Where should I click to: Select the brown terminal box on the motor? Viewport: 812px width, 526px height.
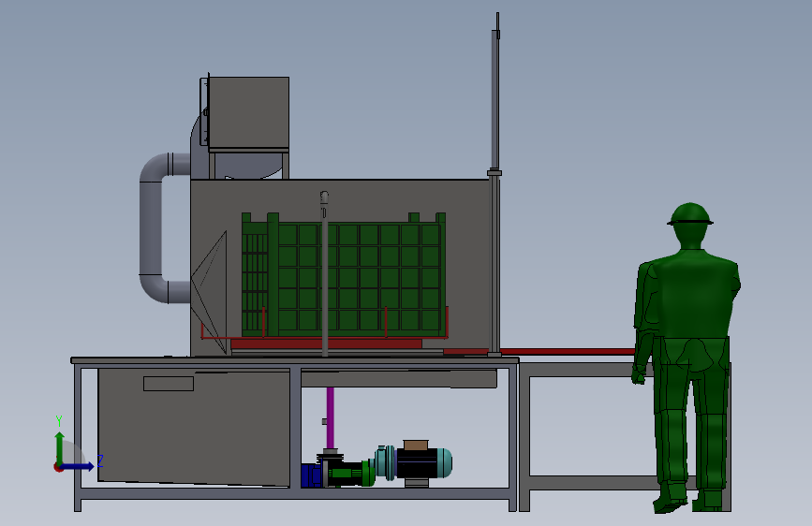click(x=416, y=446)
